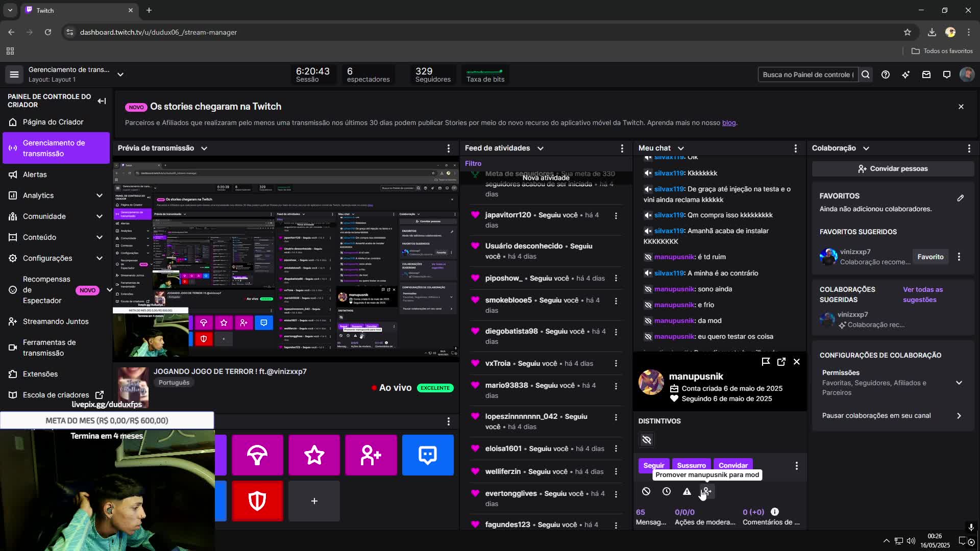
Task: Open Prévia de transmissão panel options
Action: click(x=449, y=148)
